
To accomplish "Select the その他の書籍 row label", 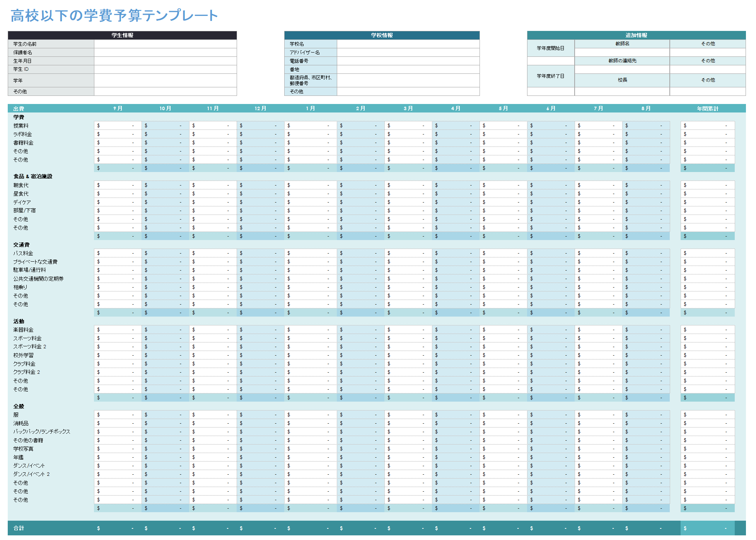I will (x=28, y=440).
